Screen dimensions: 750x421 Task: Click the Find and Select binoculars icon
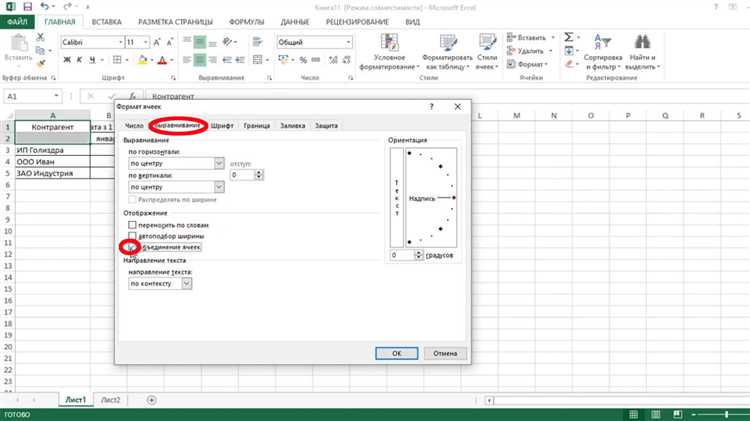tap(642, 42)
